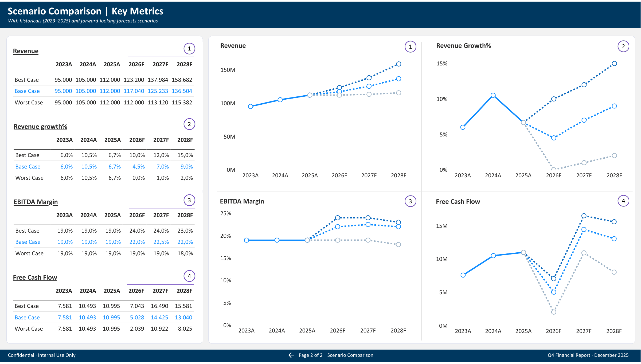Click Worst Case row label in EBITDA Margin table
This screenshot has height=364, width=641.
coord(29,253)
